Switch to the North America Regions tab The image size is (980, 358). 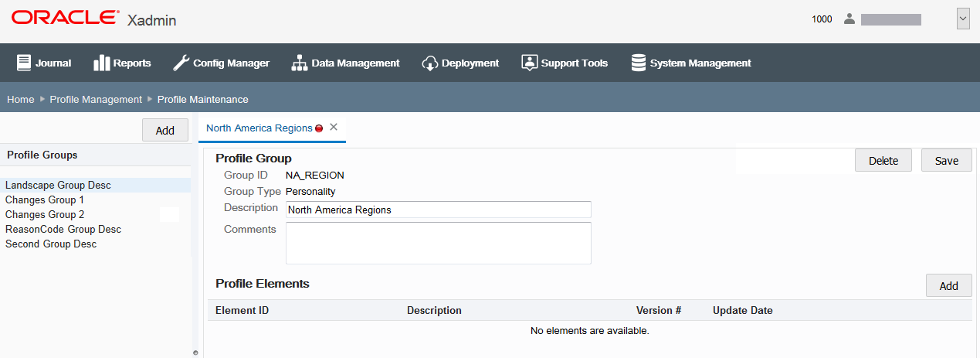[x=259, y=128]
